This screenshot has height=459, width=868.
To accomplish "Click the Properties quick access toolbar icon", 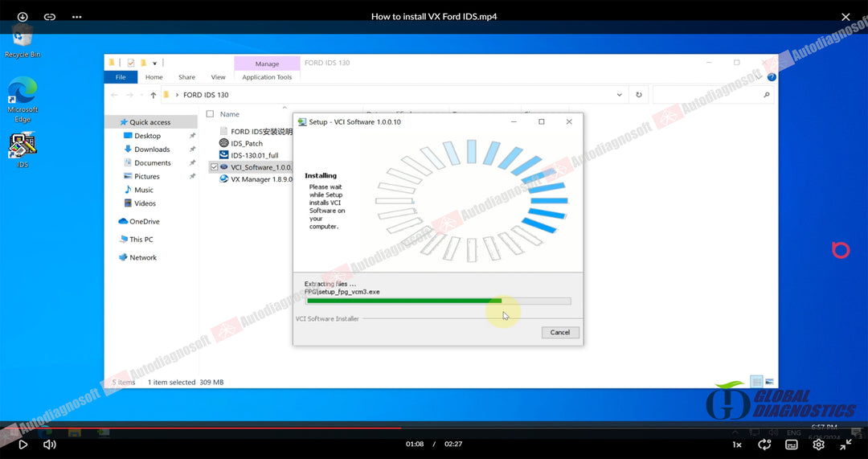I will pos(131,63).
